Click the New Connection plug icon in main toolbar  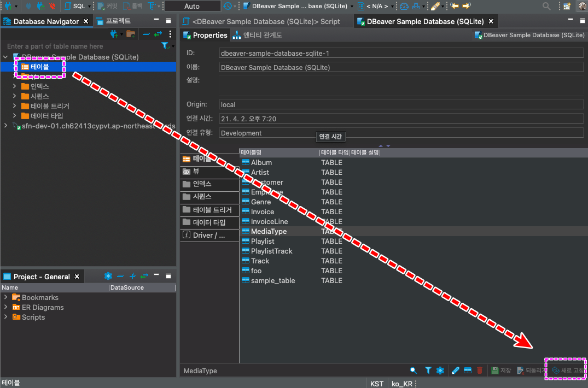(x=8, y=6)
